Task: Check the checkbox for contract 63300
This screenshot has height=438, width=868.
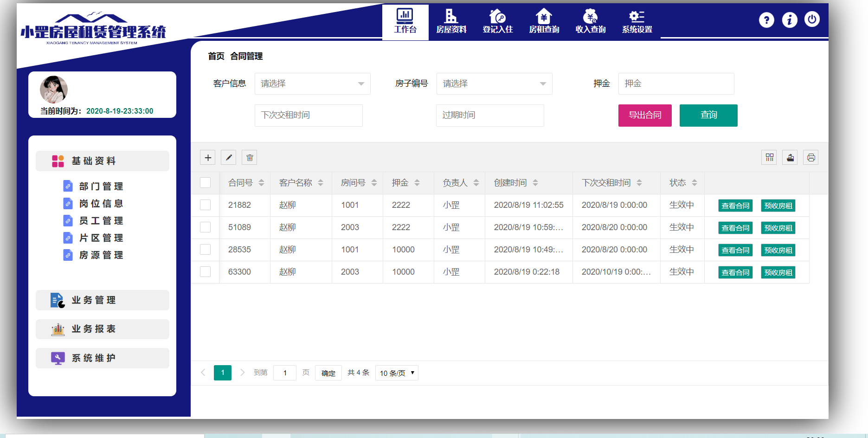Action: 205,272
